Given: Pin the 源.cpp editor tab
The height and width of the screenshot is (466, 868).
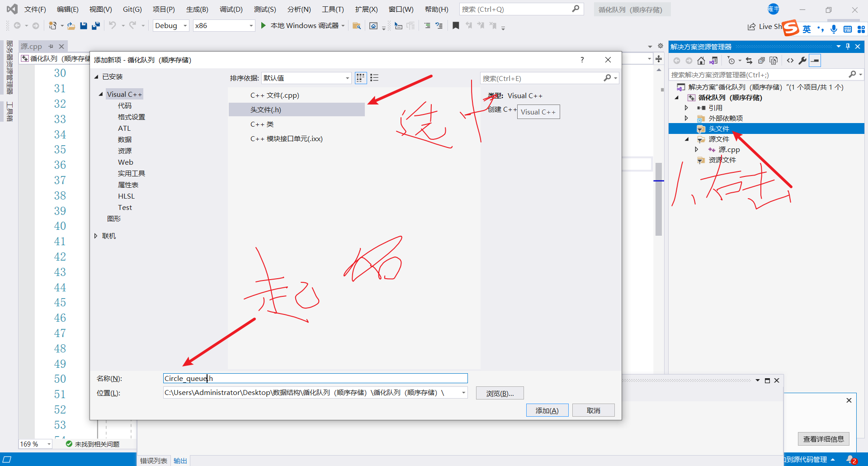Looking at the screenshot, I should pyautogui.click(x=51, y=46).
